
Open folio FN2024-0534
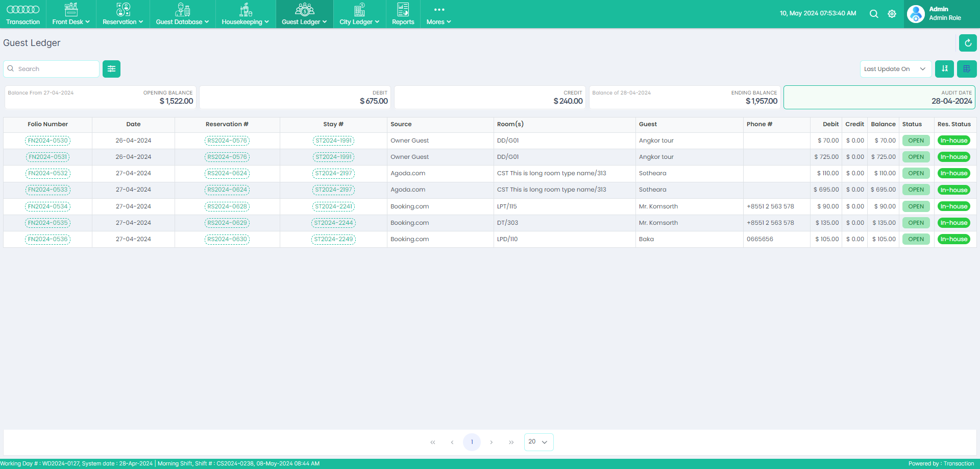pyautogui.click(x=48, y=206)
